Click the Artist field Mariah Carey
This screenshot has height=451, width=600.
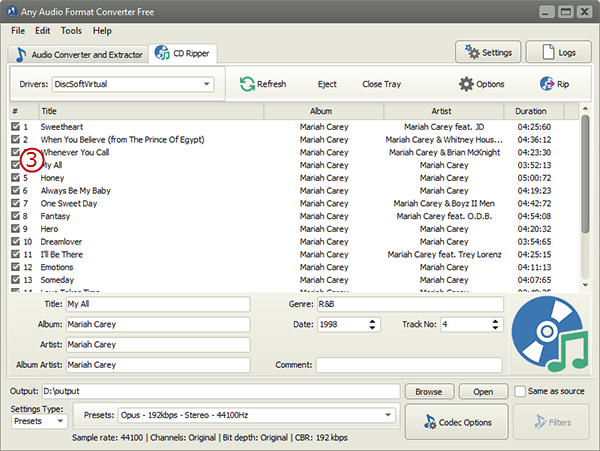click(158, 345)
